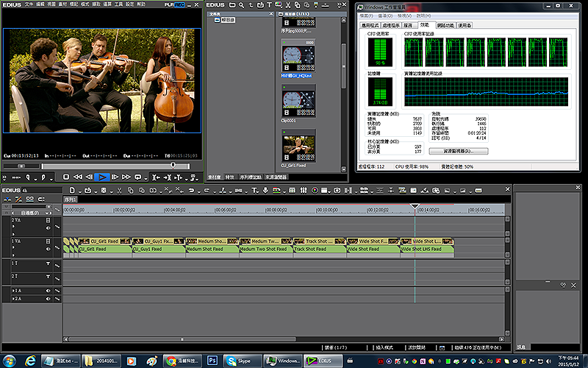Click the Bin color bars clip icon
The height and width of the screenshot is (368, 588).
click(x=279, y=5)
